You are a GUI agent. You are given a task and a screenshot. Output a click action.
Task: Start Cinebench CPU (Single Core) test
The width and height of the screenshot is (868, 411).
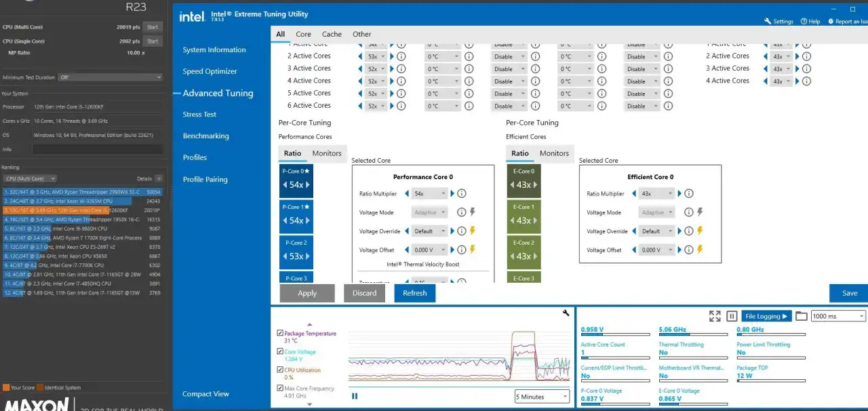click(x=153, y=41)
